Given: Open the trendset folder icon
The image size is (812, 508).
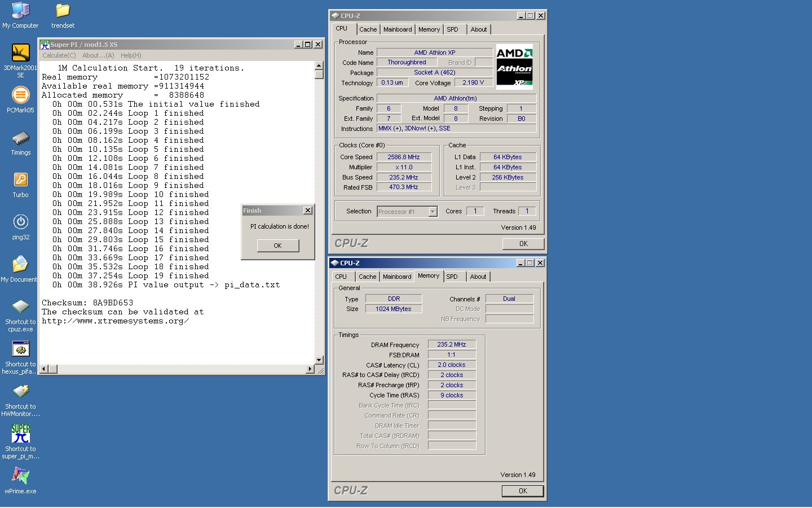Looking at the screenshot, I should coord(63,10).
